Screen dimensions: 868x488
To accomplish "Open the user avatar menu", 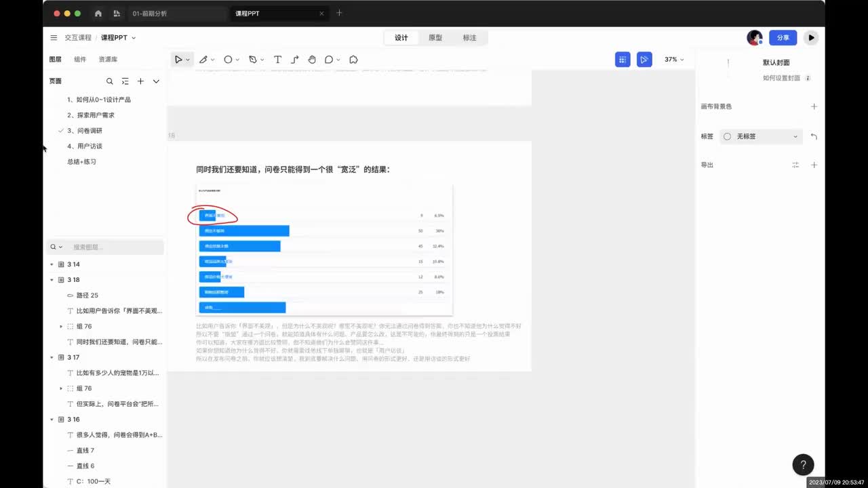I will click(x=755, y=38).
